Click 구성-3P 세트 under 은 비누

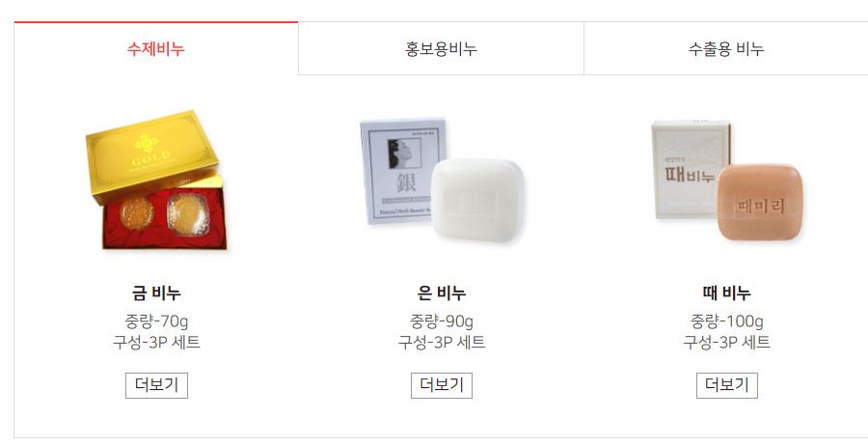pos(442,342)
